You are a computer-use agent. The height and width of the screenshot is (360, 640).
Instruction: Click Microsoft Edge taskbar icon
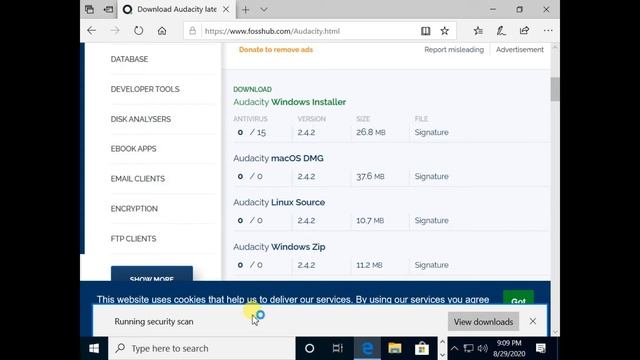(x=367, y=348)
